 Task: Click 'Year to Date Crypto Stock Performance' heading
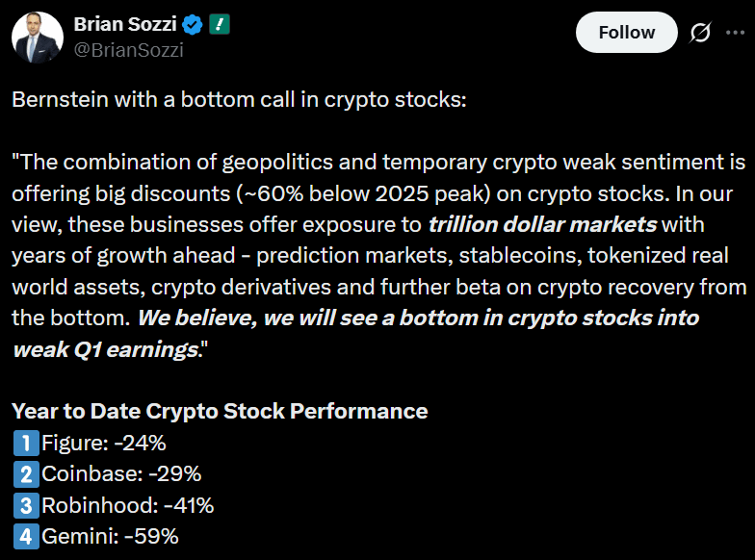[220, 412]
